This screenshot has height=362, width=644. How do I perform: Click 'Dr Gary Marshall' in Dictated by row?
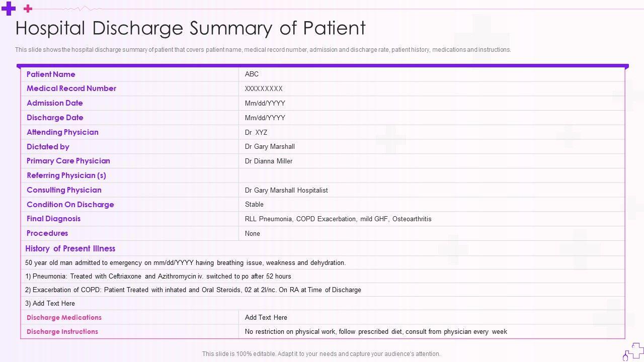tap(270, 147)
